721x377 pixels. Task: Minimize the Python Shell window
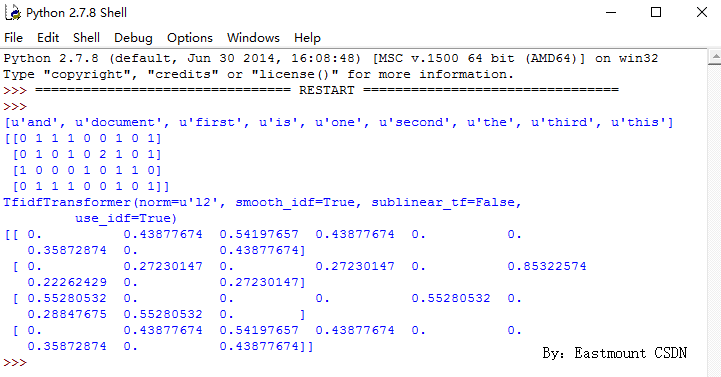[x=611, y=12]
